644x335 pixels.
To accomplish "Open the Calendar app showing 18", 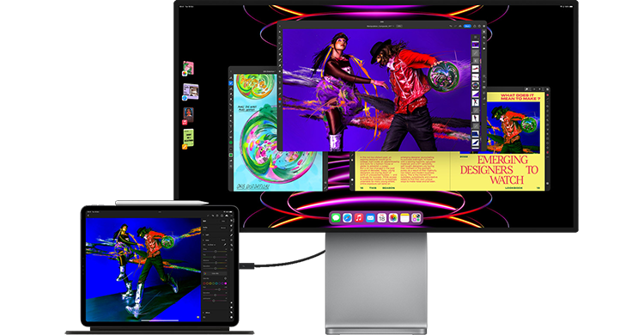I will pyautogui.click(x=382, y=218).
